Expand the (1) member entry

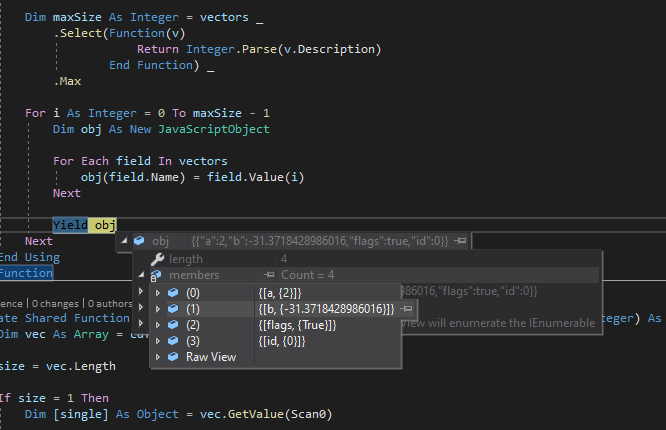(157, 309)
